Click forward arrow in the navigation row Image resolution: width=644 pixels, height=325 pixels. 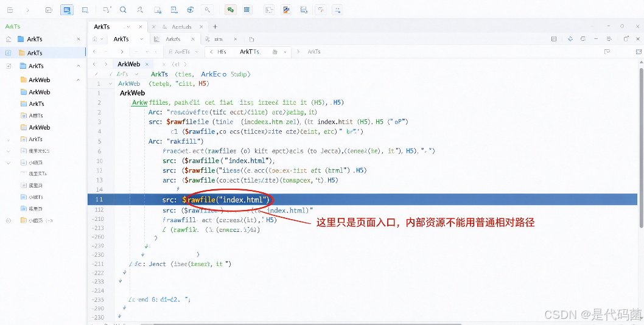(122, 52)
